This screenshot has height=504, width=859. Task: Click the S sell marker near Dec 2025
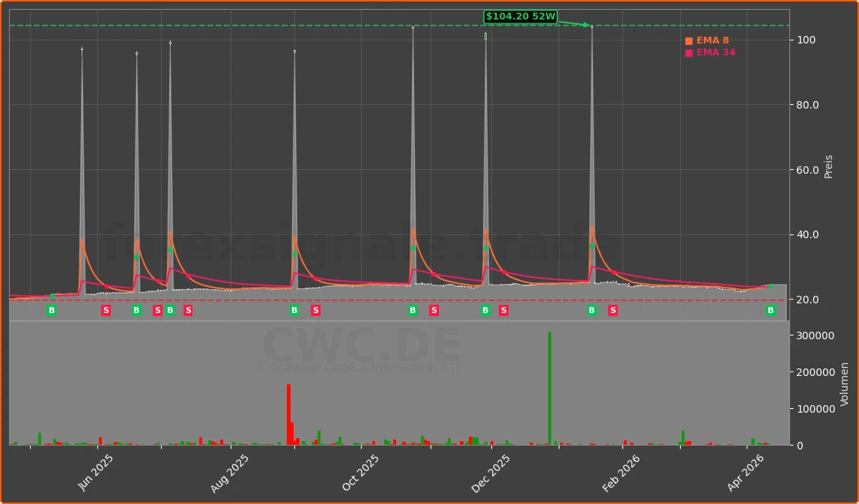click(x=503, y=310)
